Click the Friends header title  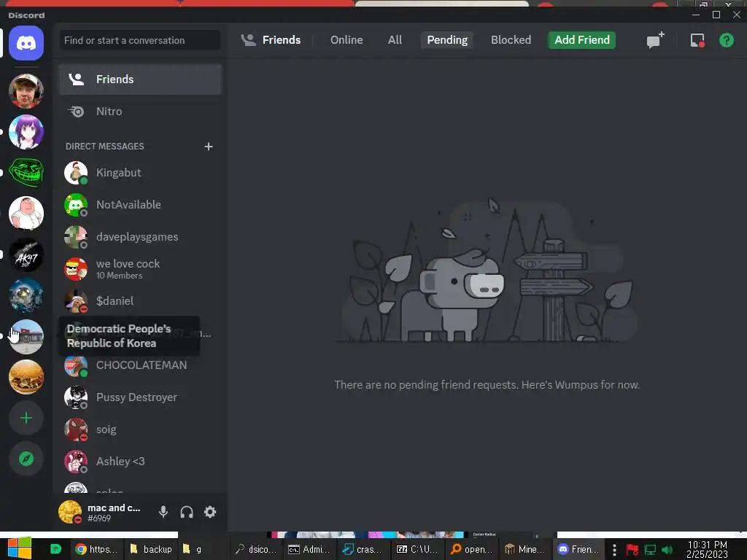click(281, 40)
